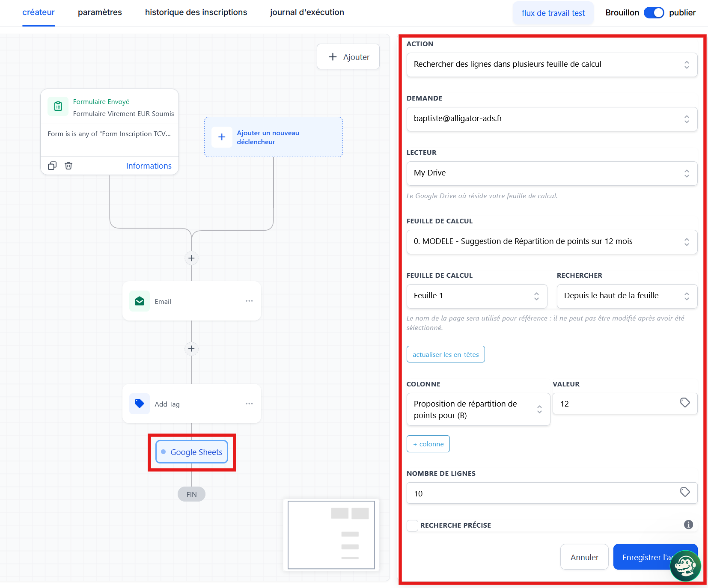Open the alligator chat widget

pos(685,566)
